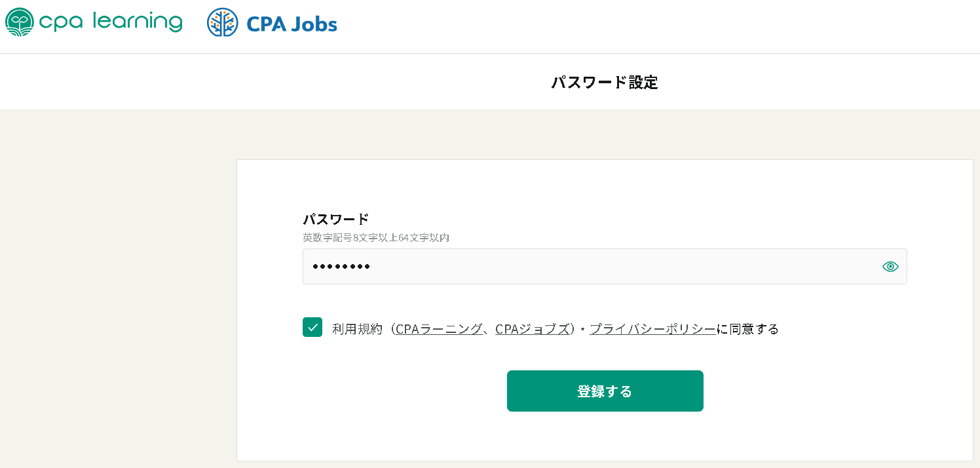The width and height of the screenshot is (980, 468).
Task: Show password using the eye icon
Action: pos(890,266)
